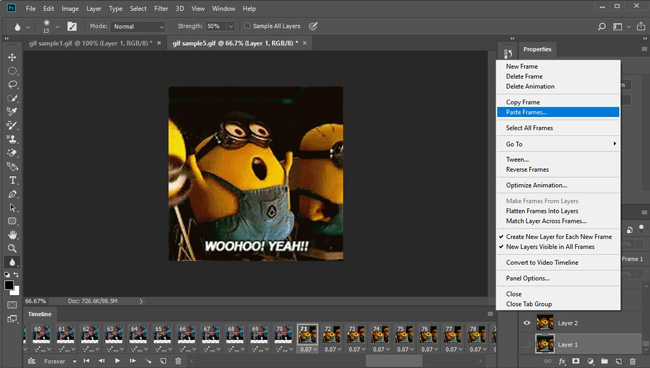The height and width of the screenshot is (368, 650).
Task: Open the Strength value dropdown arrow
Action: point(231,26)
